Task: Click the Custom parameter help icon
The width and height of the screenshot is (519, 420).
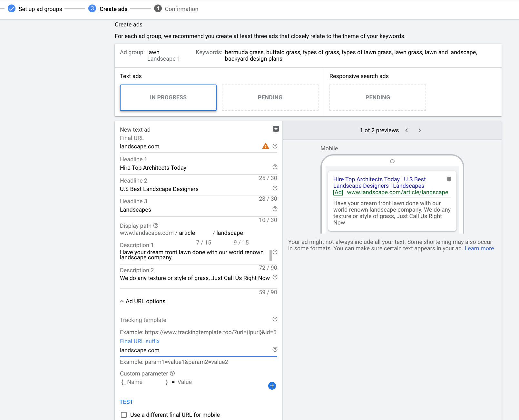Action: click(x=172, y=373)
